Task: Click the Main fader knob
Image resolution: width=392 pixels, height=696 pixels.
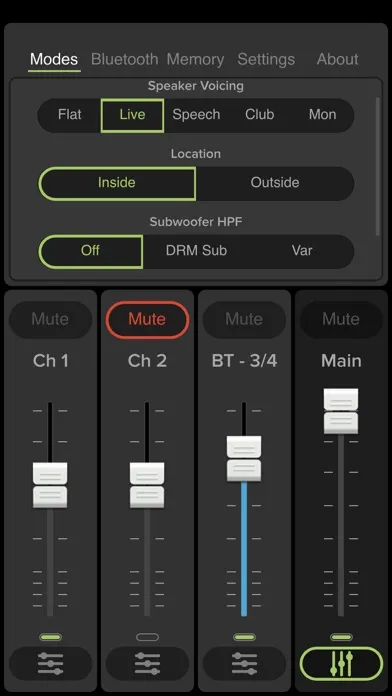Action: click(341, 411)
